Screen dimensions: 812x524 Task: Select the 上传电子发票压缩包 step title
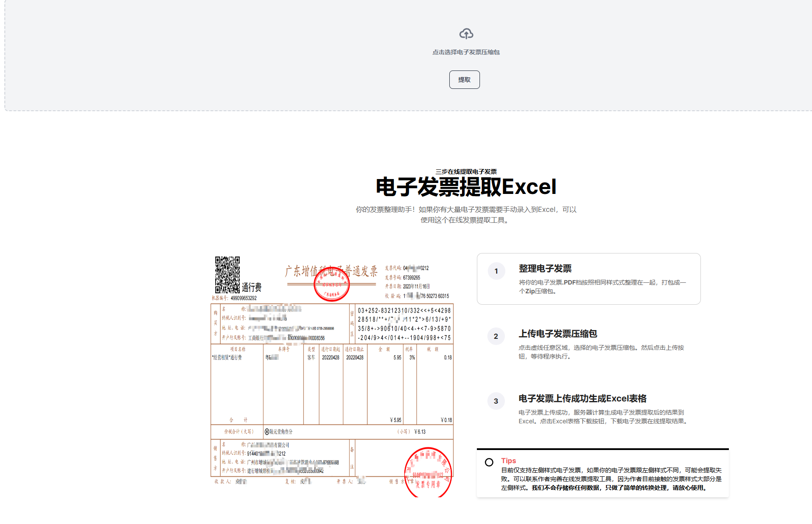(558, 334)
